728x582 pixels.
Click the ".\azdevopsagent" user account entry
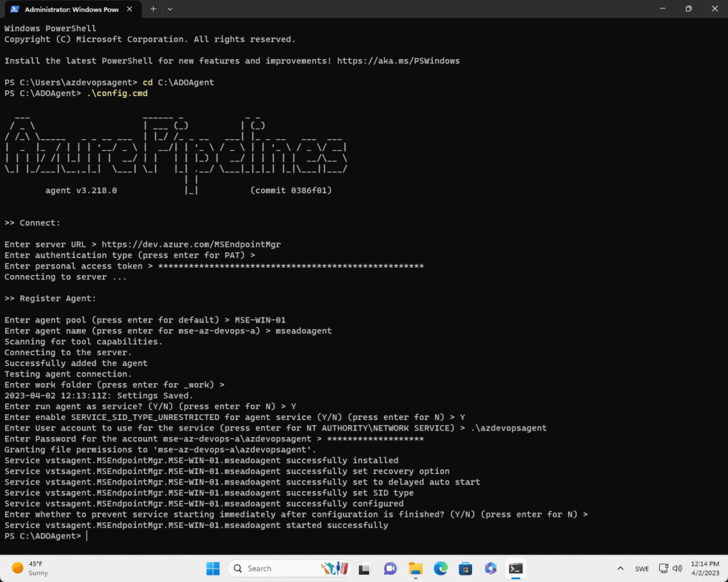pyautogui.click(x=508, y=428)
